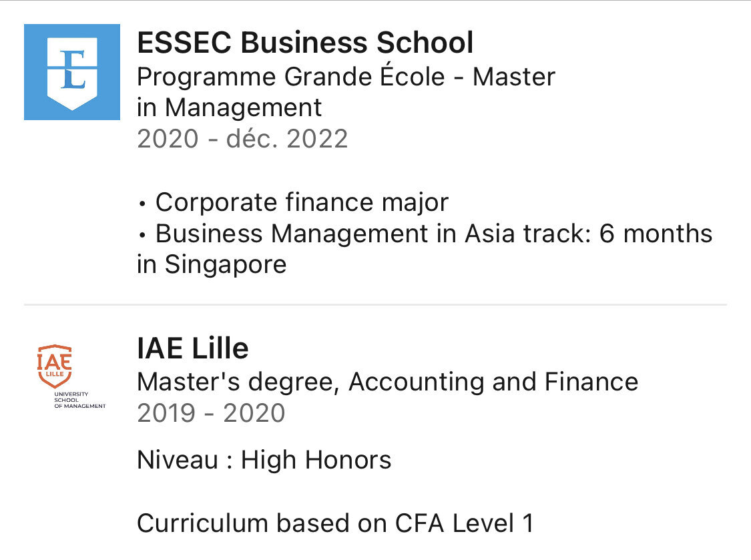Open the ESSEC Business School heading
The height and width of the screenshot is (560, 751).
coord(305,43)
